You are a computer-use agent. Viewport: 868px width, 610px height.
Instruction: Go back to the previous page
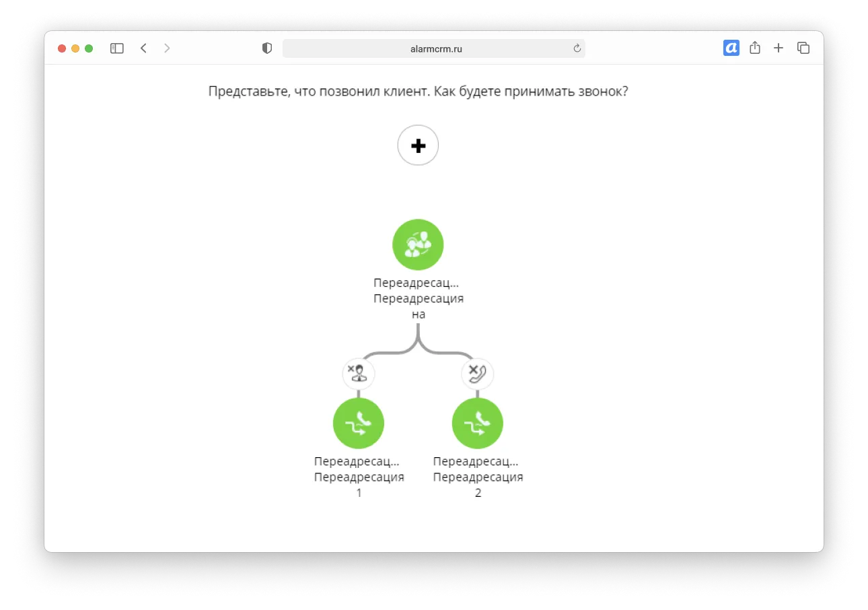pyautogui.click(x=143, y=48)
